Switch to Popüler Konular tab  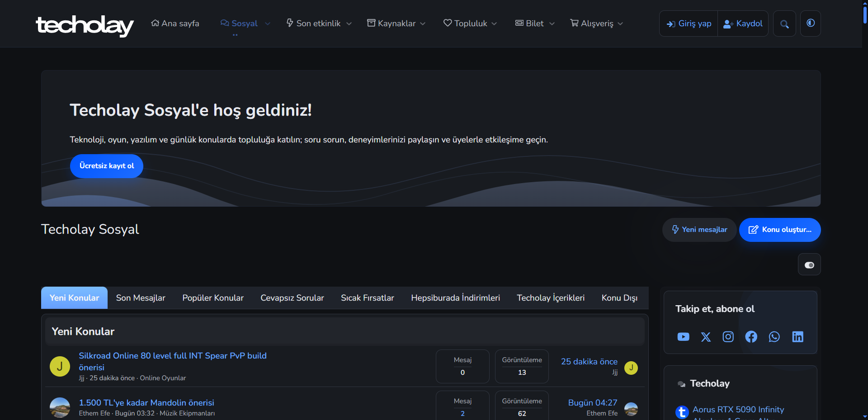coord(213,298)
